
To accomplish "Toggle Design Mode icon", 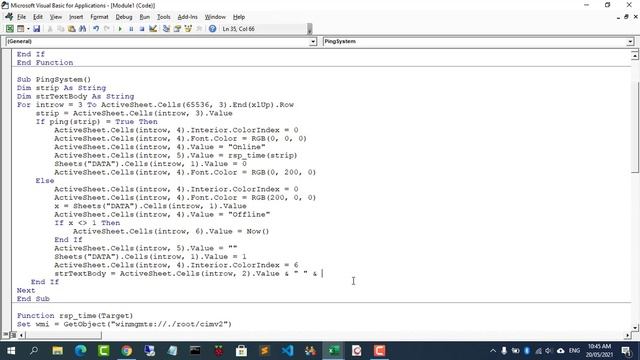I will (153, 29).
